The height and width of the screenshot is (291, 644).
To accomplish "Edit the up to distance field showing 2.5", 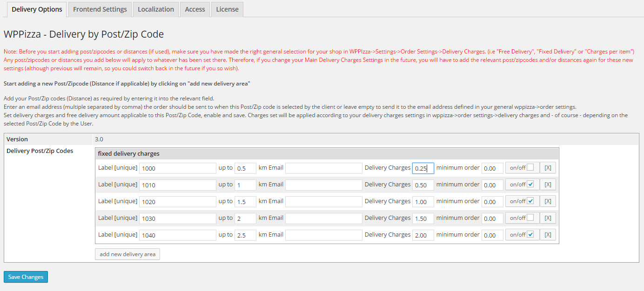I will point(245,235).
